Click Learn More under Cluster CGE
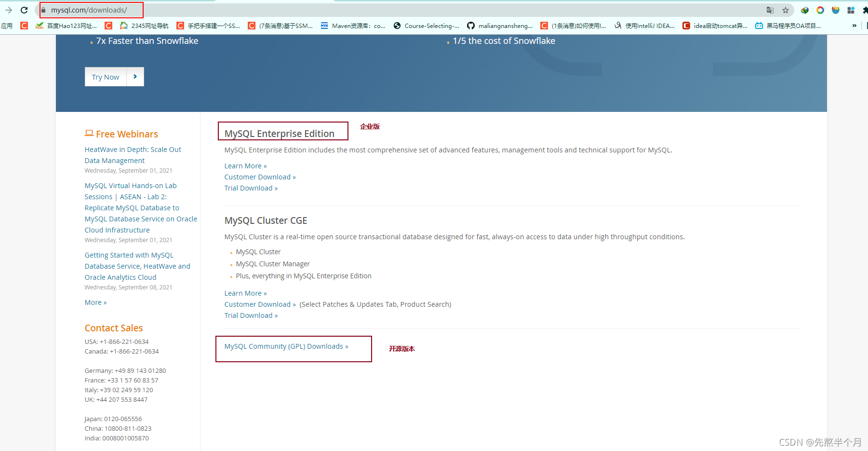 245,293
